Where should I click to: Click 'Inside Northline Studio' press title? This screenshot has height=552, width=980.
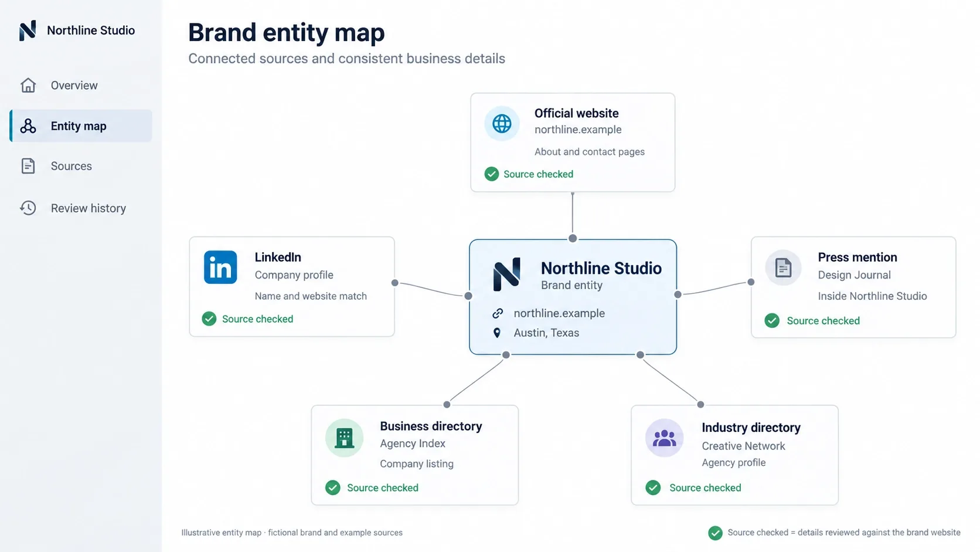click(872, 296)
